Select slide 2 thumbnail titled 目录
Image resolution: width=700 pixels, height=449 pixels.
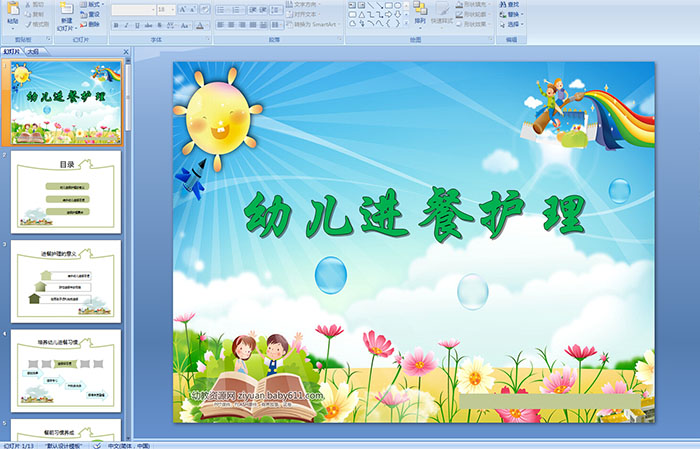pos(66,192)
